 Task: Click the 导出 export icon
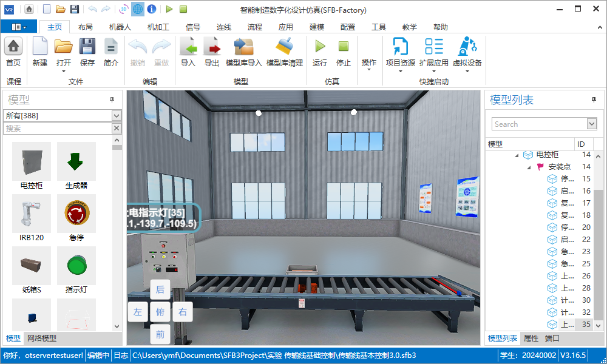tap(212, 47)
